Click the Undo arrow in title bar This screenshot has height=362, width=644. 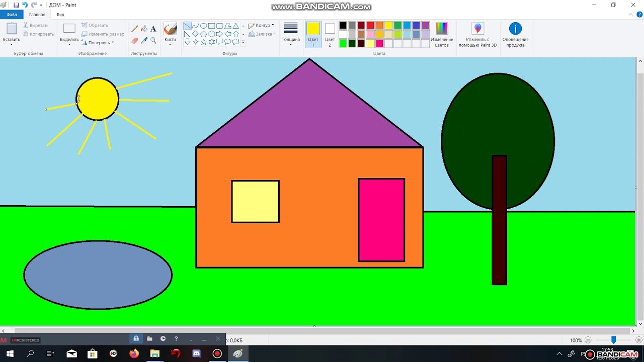tap(25, 5)
